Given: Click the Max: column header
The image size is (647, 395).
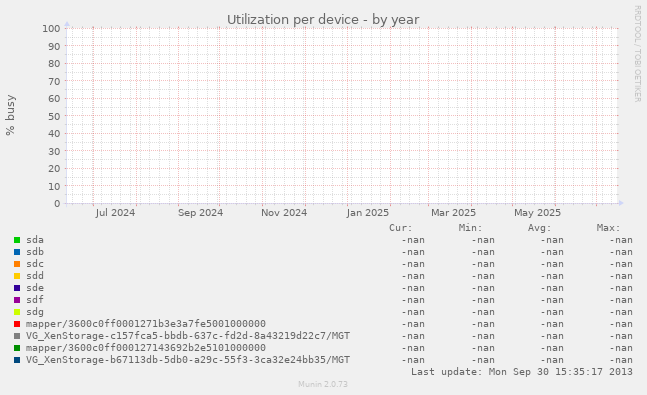Looking at the screenshot, I should (x=609, y=228).
